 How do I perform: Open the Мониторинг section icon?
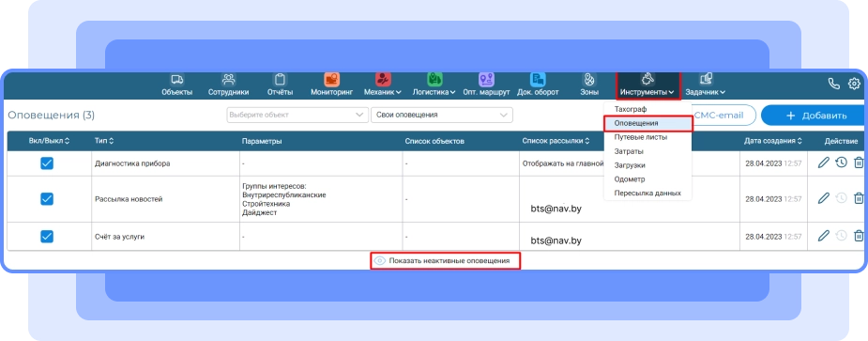click(x=331, y=79)
